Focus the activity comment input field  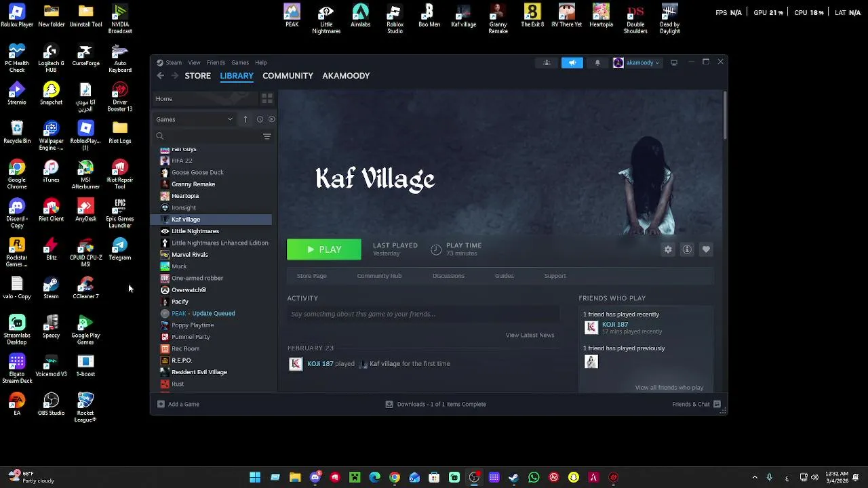pyautogui.click(x=423, y=314)
